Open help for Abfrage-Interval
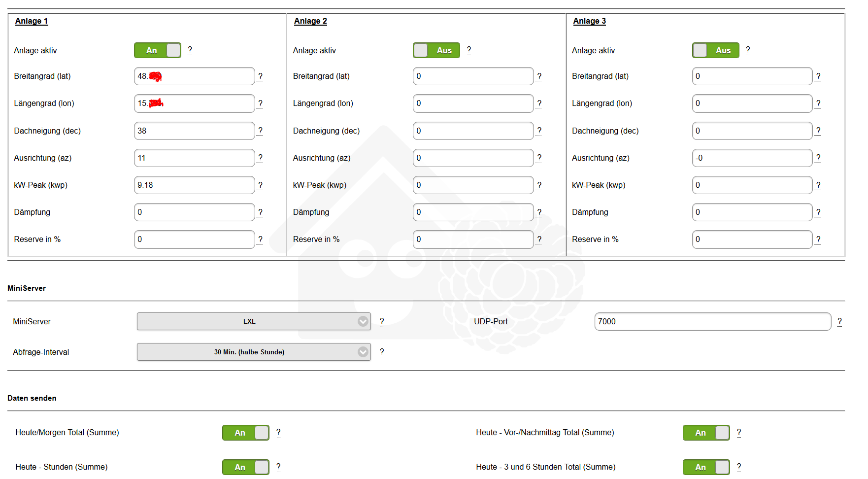 click(x=382, y=352)
